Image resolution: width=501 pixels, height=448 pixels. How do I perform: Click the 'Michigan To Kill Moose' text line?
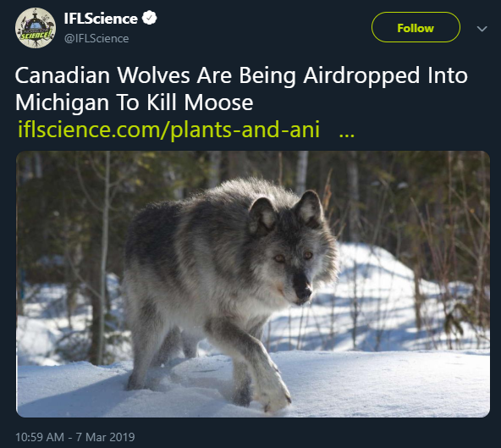tap(135, 103)
